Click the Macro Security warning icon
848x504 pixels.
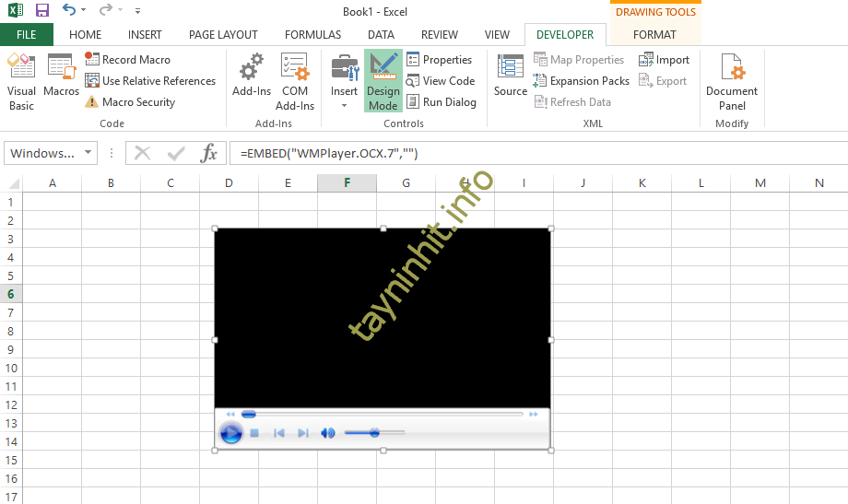(92, 102)
